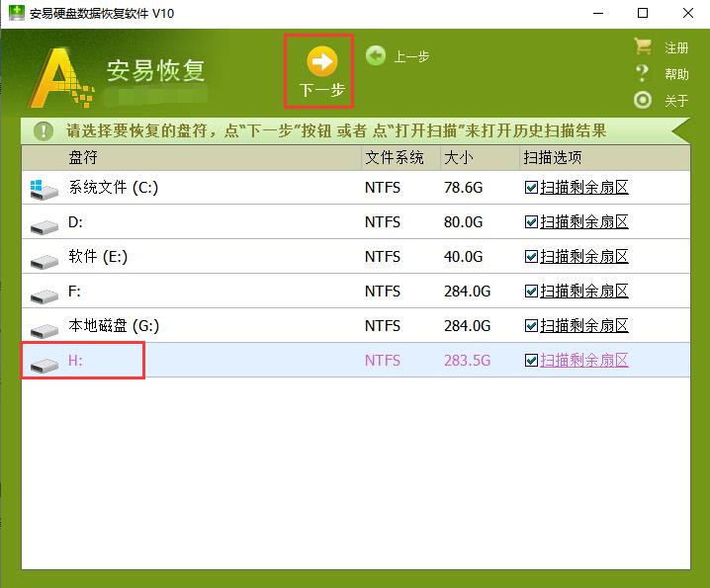Select the 系统文件 (C:) drive
The width and height of the screenshot is (710, 588).
point(356,188)
